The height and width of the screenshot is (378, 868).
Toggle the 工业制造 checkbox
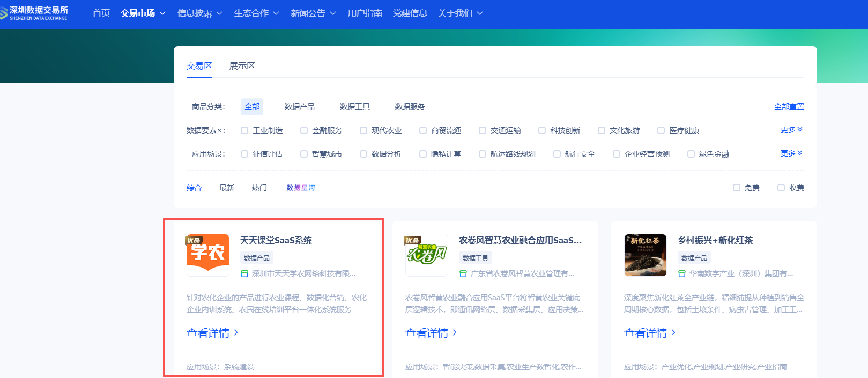click(x=244, y=130)
